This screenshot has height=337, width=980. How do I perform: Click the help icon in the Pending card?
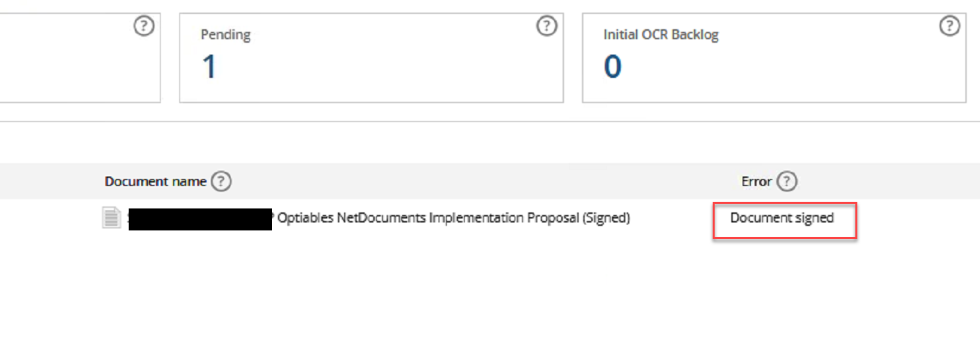coord(547,26)
